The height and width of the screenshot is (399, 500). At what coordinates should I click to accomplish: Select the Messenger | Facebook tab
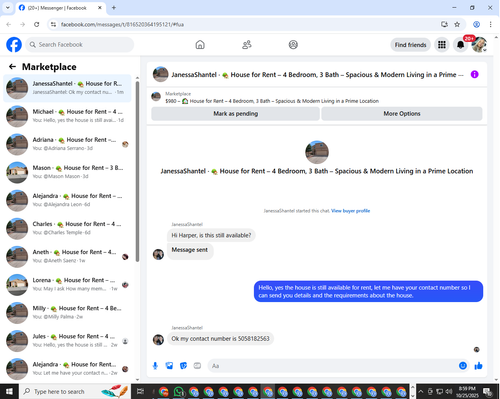(61, 8)
